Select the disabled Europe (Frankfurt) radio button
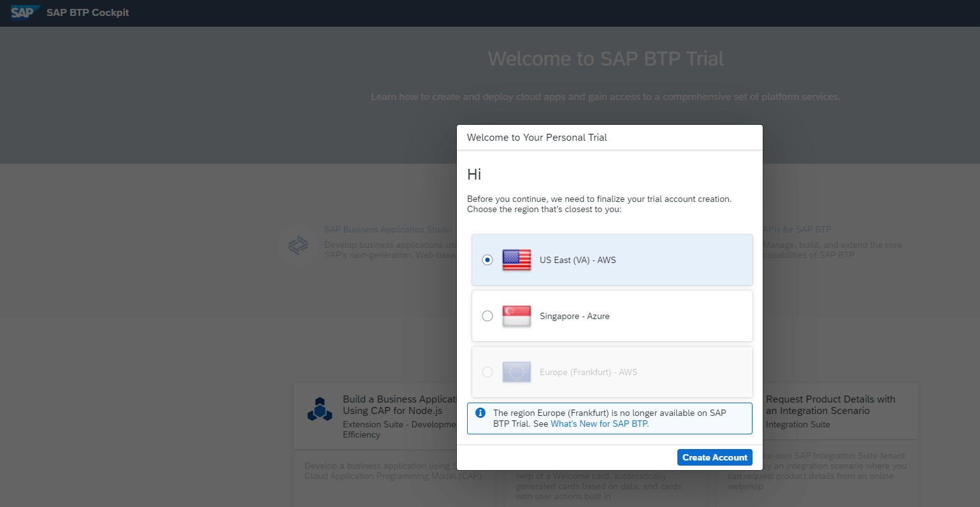The width and height of the screenshot is (980, 507). [487, 372]
